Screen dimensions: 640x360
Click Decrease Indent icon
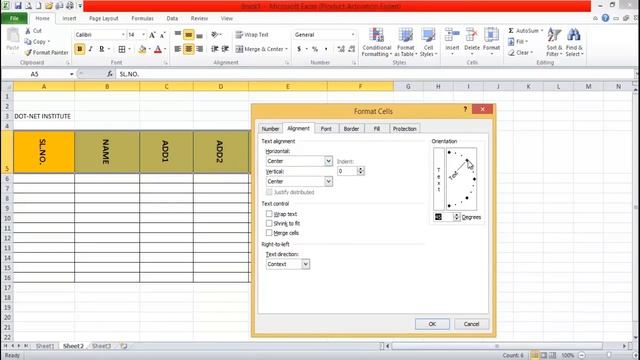pyautogui.click(x=214, y=49)
